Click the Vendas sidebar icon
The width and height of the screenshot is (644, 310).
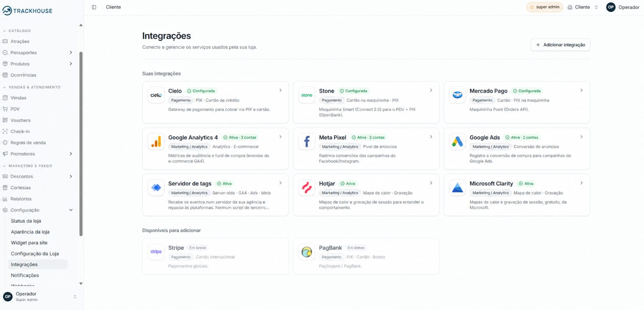[x=5, y=98]
